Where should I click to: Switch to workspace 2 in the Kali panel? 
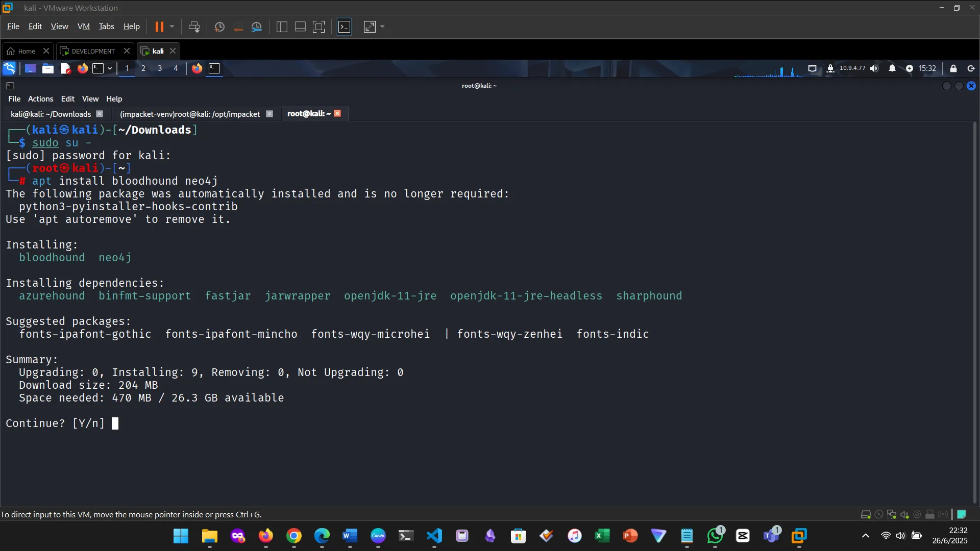143,68
